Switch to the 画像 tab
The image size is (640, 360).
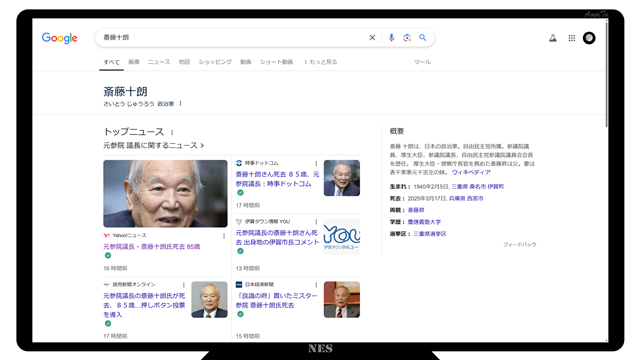(x=134, y=62)
